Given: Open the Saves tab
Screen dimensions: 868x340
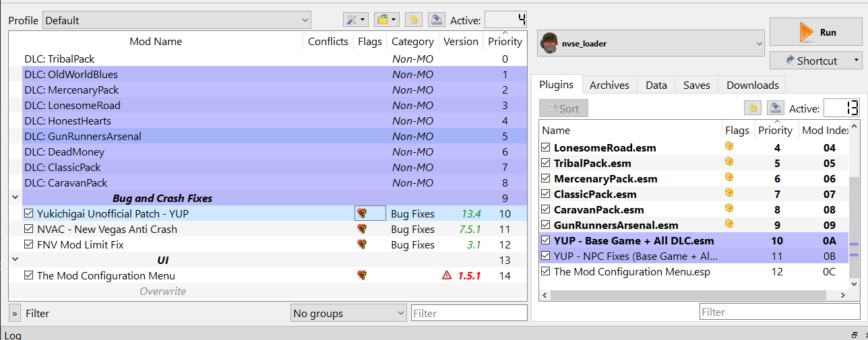Looking at the screenshot, I should click(696, 85).
